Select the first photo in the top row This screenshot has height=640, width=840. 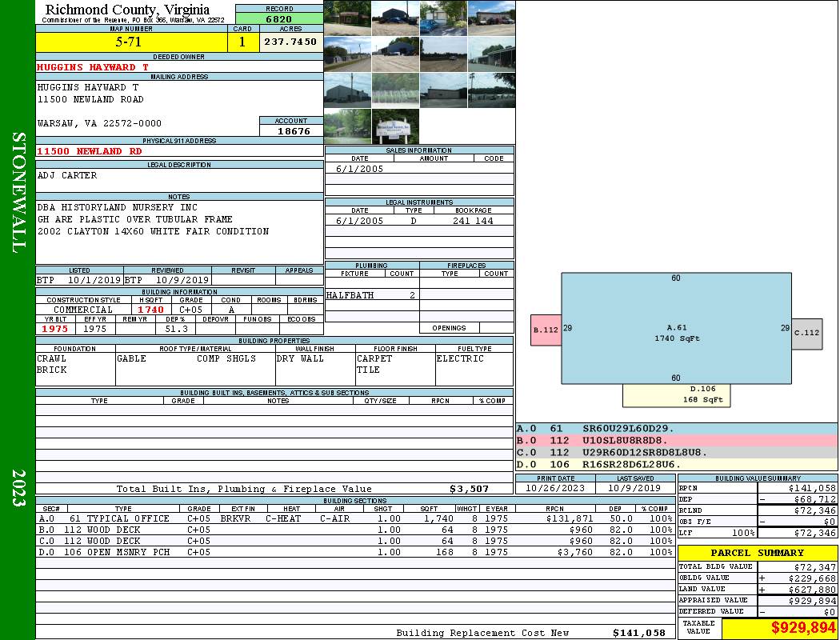(x=347, y=18)
